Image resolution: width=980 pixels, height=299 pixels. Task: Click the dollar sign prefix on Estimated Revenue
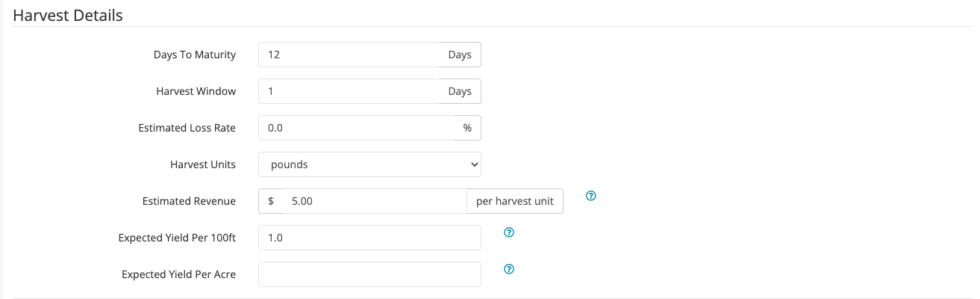click(x=271, y=201)
